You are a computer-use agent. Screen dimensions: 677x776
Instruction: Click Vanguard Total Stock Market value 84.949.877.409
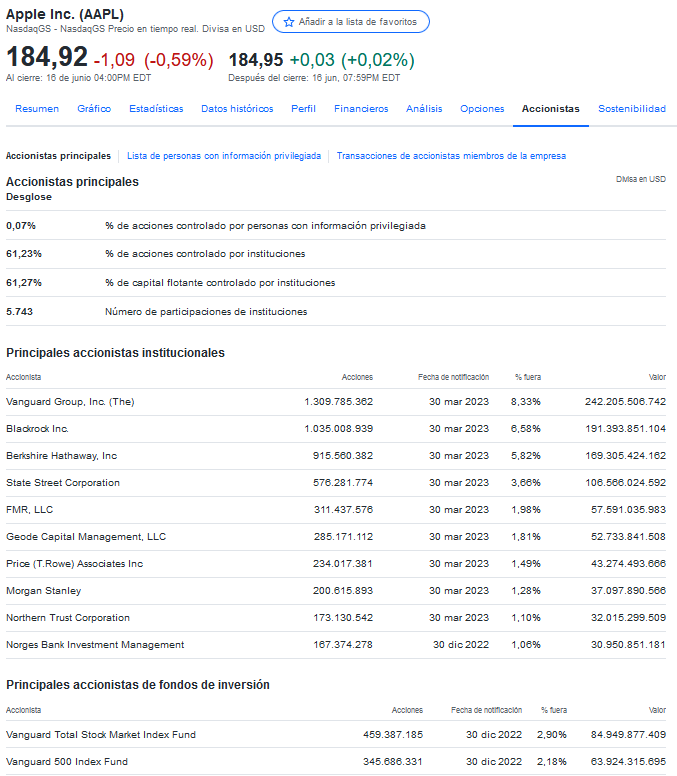pyautogui.click(x=629, y=735)
